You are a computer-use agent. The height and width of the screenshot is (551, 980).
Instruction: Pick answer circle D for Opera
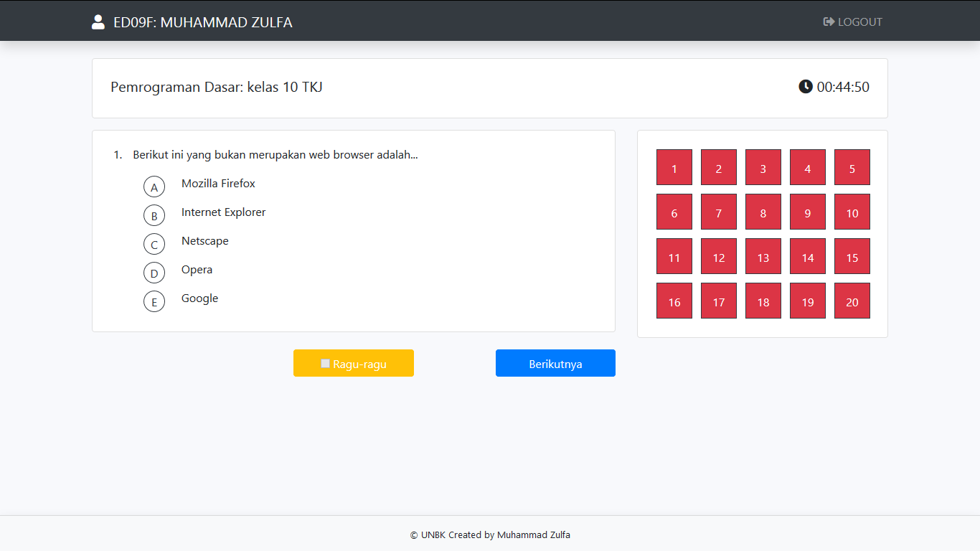(154, 273)
